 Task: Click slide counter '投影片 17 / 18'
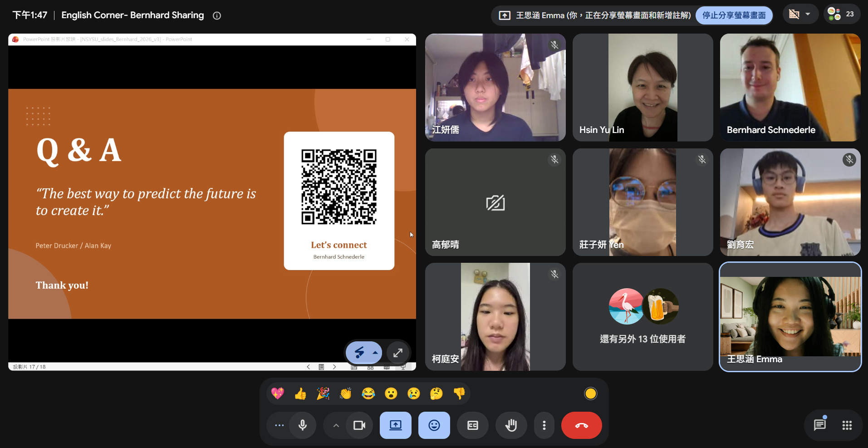pos(29,367)
